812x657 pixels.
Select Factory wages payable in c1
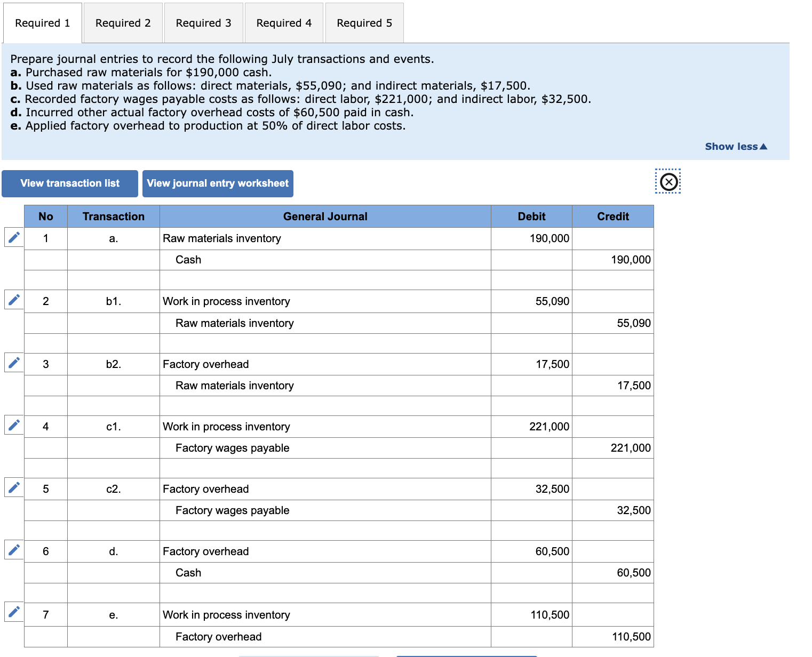pos(325,448)
